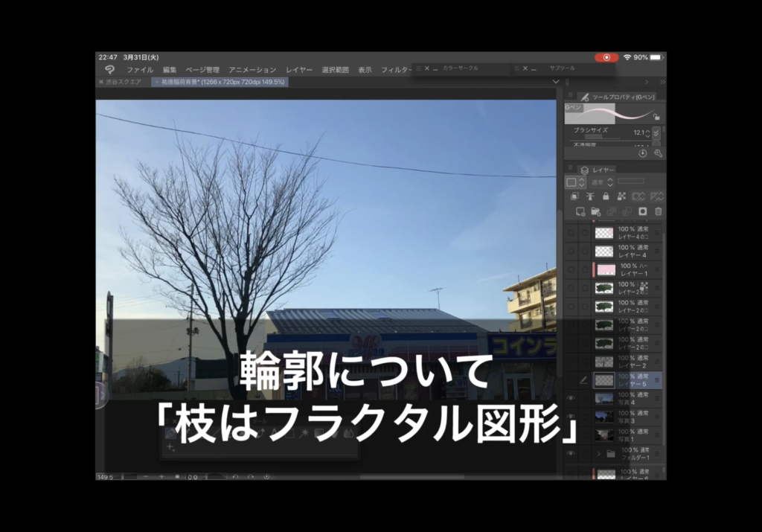Select the ツールプロパティ[Gペン] tab

click(x=618, y=97)
